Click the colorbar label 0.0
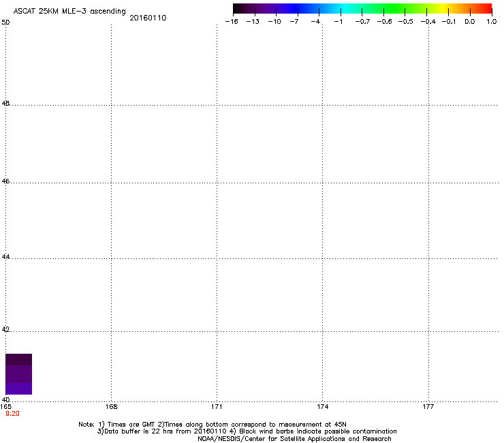The width and height of the screenshot is (504, 443). [x=470, y=22]
